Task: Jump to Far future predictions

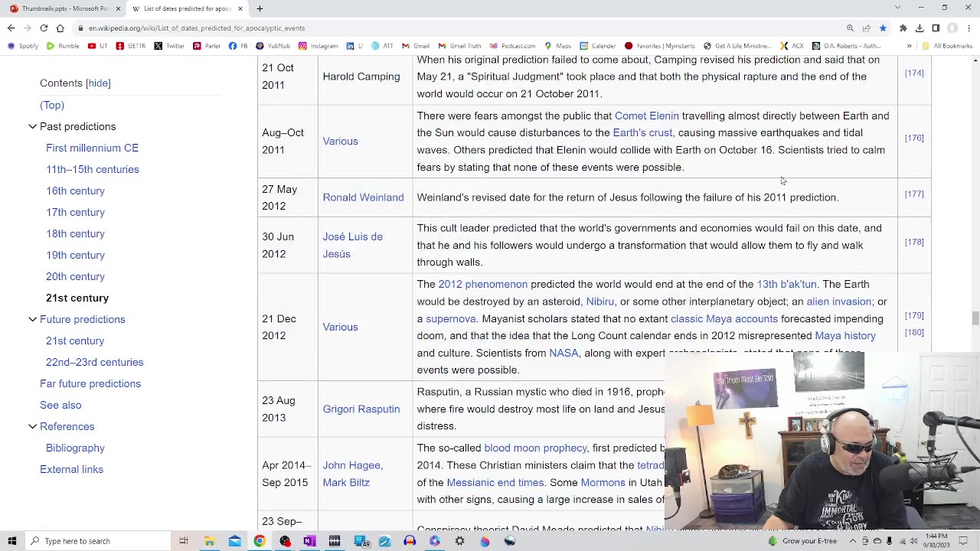Action: pos(90,383)
